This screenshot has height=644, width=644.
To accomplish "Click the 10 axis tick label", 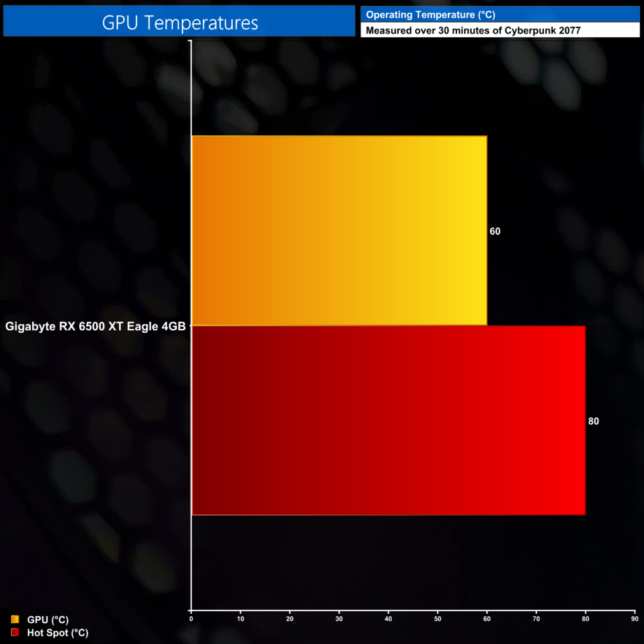I will tap(240, 619).
